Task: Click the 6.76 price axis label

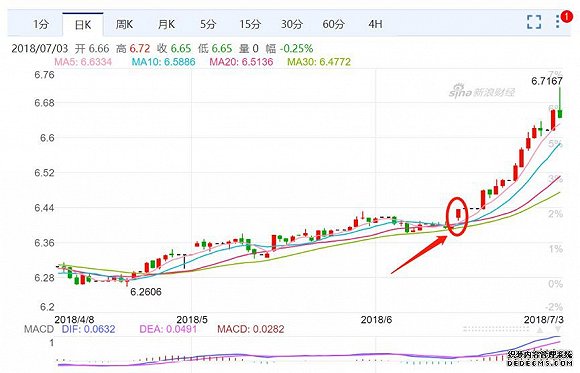Action: [x=44, y=75]
